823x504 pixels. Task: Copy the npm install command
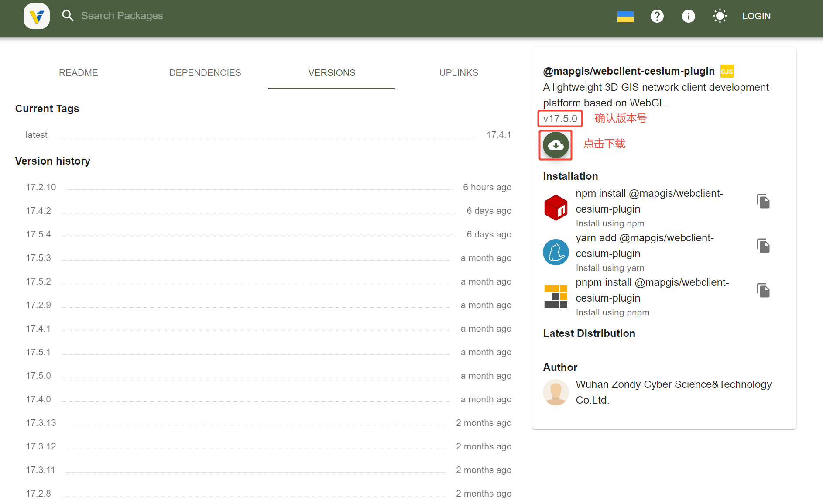click(x=763, y=201)
